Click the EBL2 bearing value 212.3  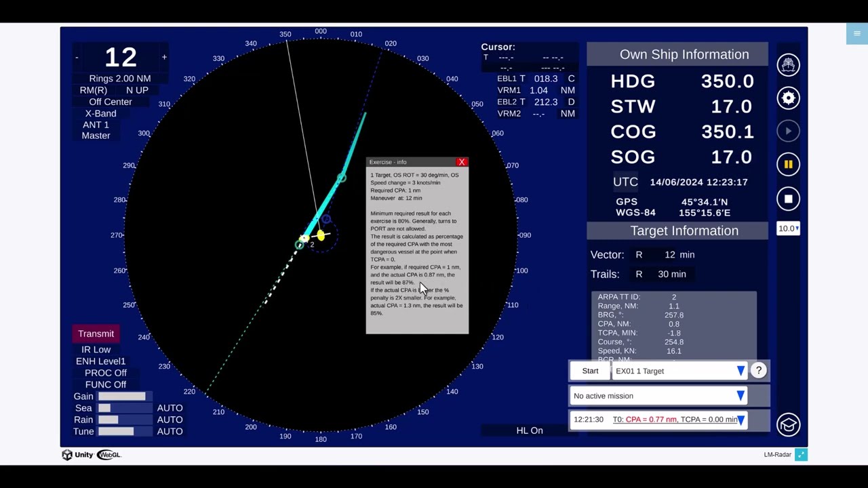(546, 102)
